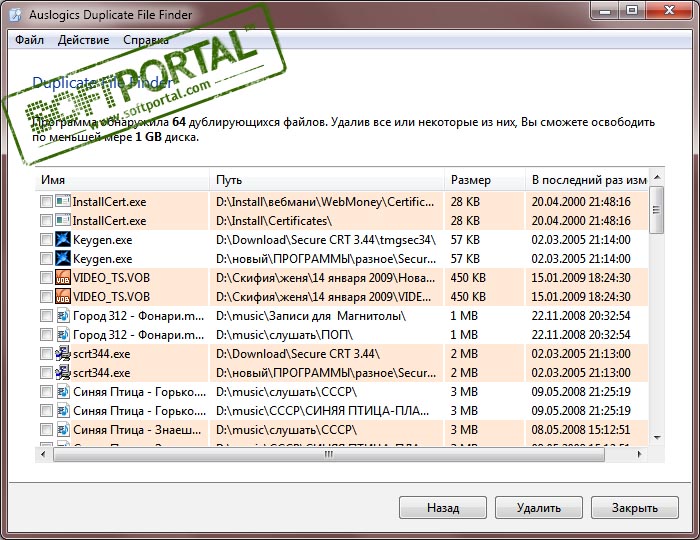The height and width of the screenshot is (540, 700).
Task: Select path D:\Download\Secure CRT 3.44\tmgsec34\ cell
Action: (x=327, y=240)
